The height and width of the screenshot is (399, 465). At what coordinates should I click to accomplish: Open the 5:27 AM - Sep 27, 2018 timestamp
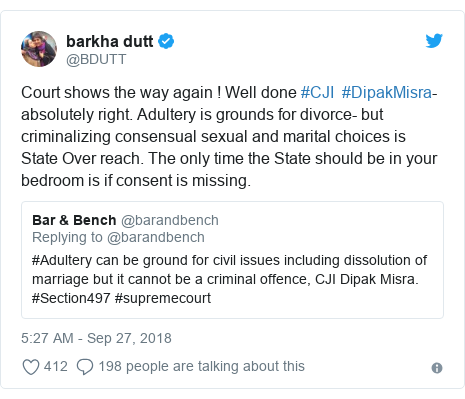[96, 338]
